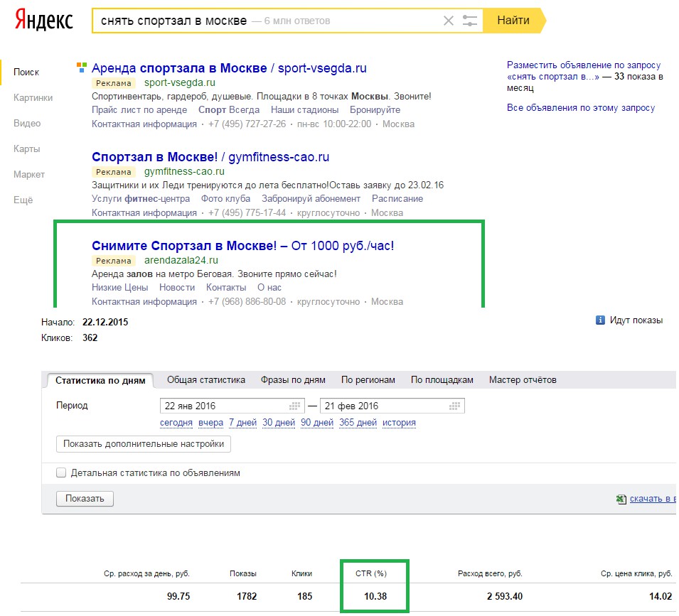The height and width of the screenshot is (616, 679).
Task: Click the green gymfitness-cao.ru URL
Action: tap(184, 171)
